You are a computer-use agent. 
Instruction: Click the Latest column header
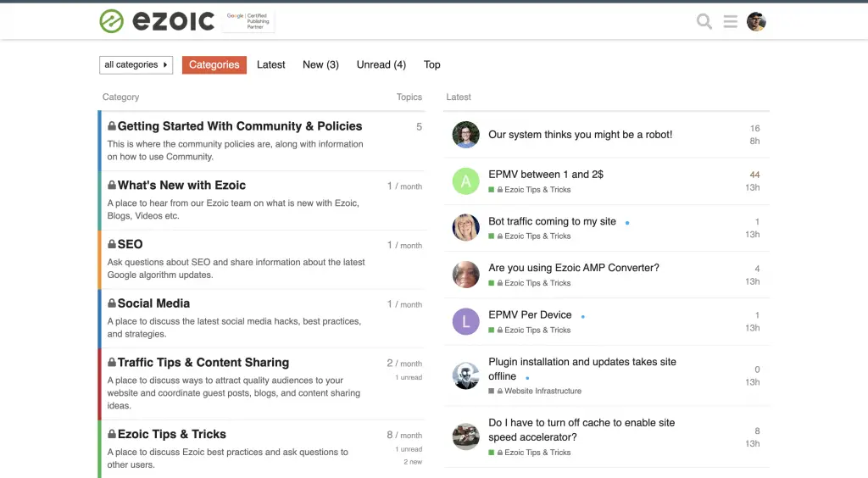pos(459,97)
